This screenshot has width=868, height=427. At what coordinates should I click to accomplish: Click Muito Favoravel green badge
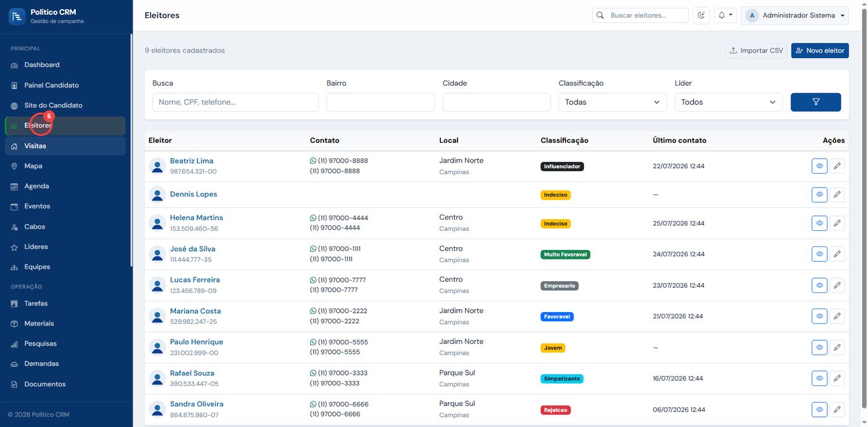pyautogui.click(x=565, y=254)
